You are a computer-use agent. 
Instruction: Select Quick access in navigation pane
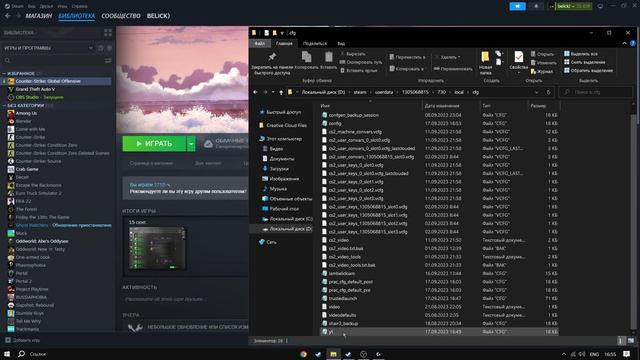[283, 112]
